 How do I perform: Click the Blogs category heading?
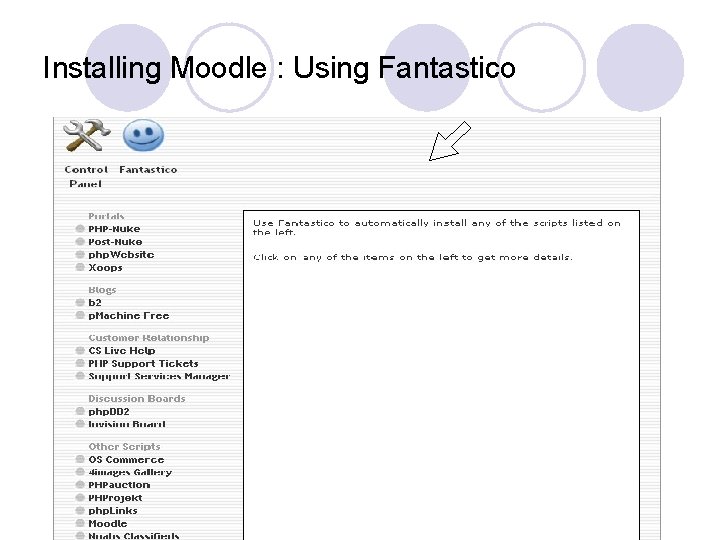pos(102,290)
